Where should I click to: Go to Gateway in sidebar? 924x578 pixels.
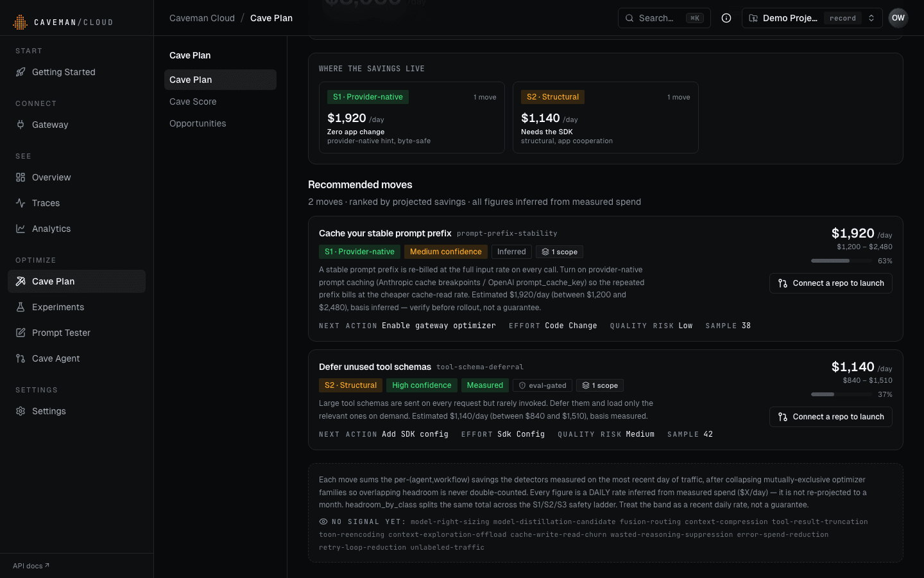(x=77, y=125)
